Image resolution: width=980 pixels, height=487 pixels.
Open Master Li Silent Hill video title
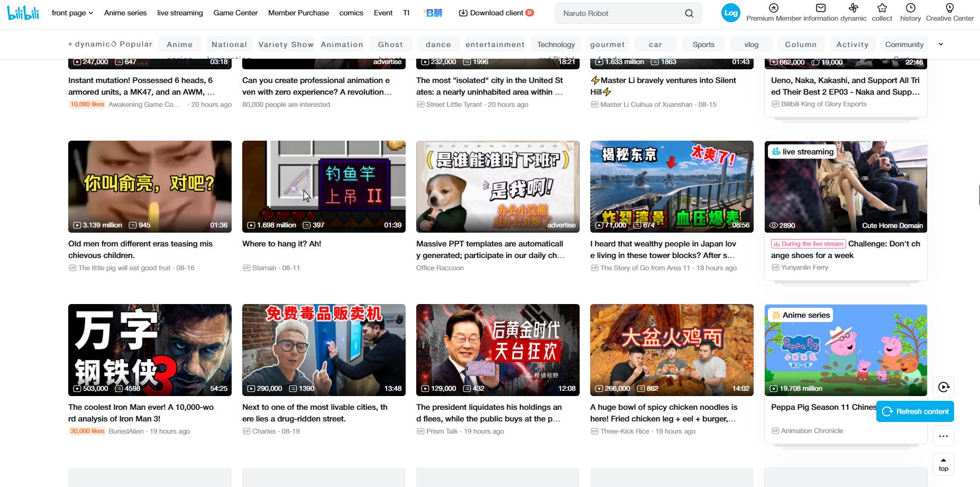tap(663, 86)
